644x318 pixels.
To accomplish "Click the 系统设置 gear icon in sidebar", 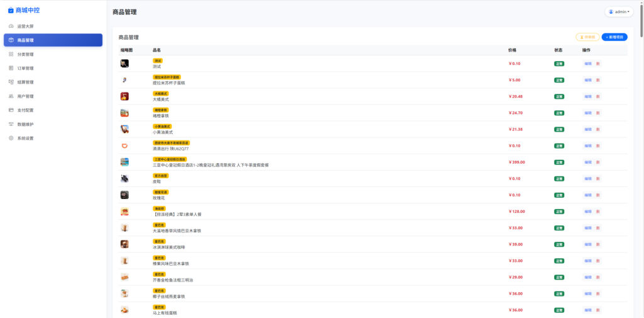I will pyautogui.click(x=11, y=138).
